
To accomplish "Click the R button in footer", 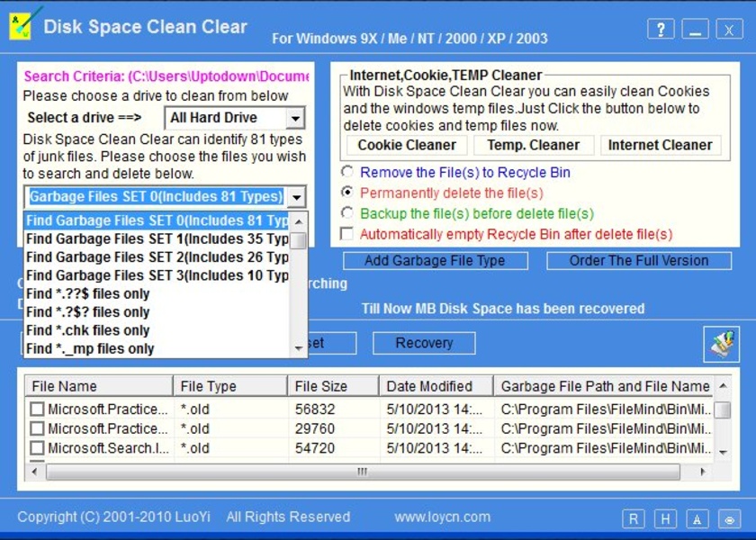I will coord(633,519).
